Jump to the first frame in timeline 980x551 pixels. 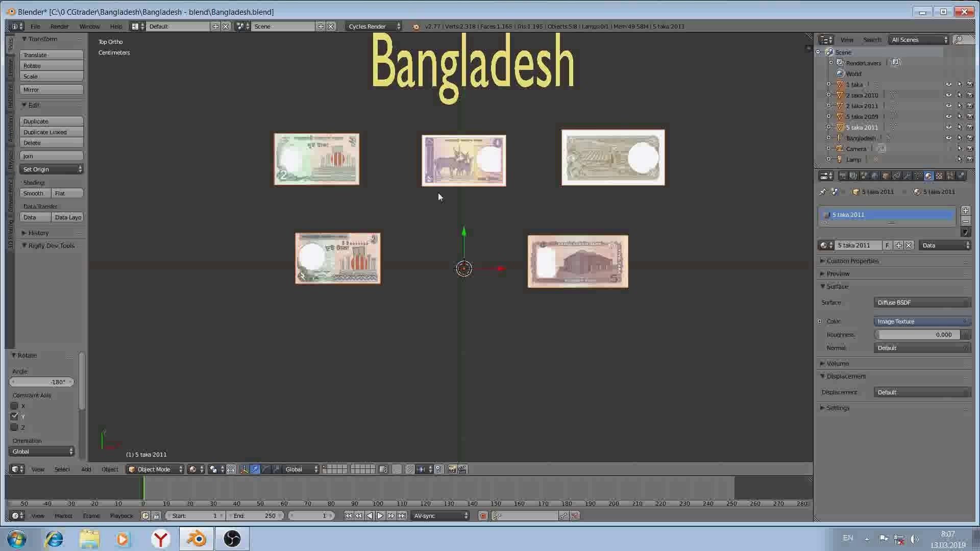coord(348,516)
